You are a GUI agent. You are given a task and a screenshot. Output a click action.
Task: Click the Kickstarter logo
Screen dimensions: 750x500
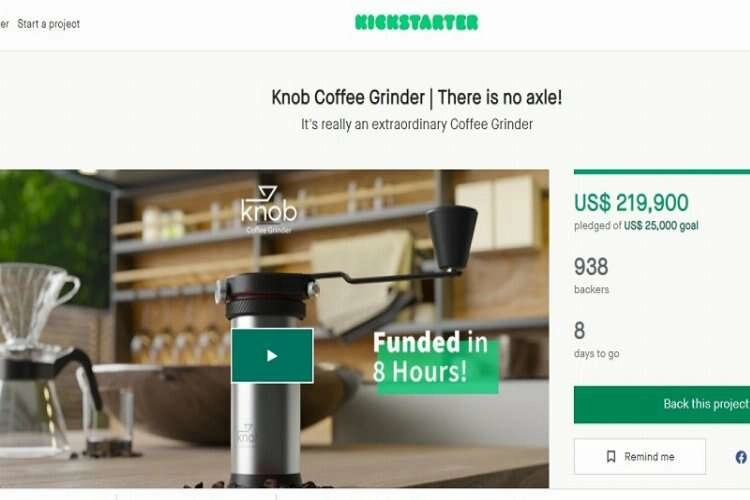pos(416,22)
